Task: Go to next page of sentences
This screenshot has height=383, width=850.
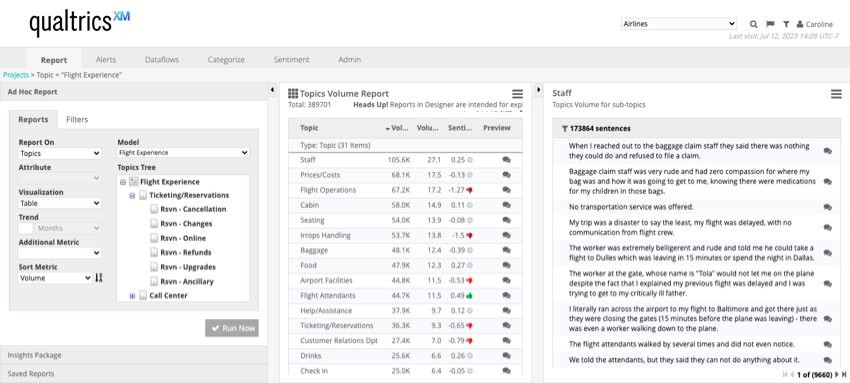Action: tap(837, 374)
